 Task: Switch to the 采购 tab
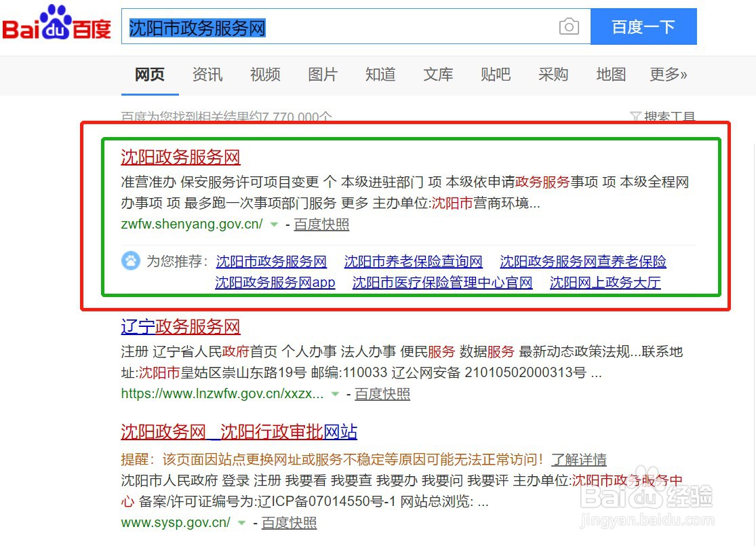pyautogui.click(x=553, y=75)
